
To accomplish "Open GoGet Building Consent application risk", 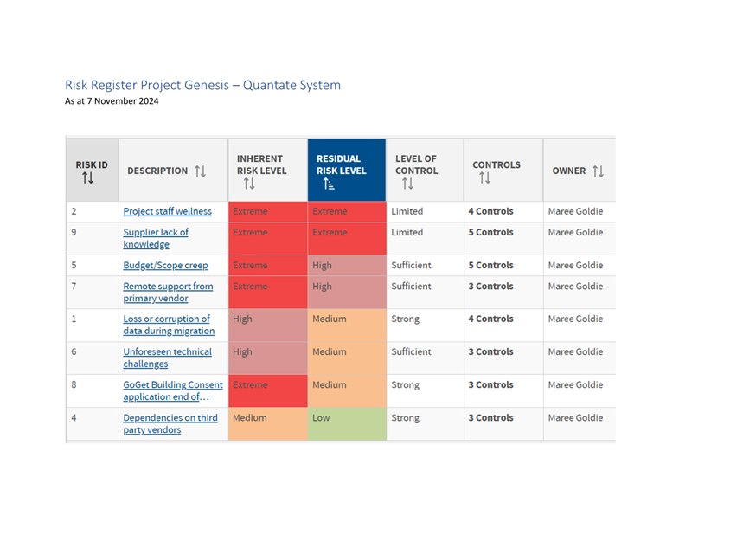I will point(173,390).
